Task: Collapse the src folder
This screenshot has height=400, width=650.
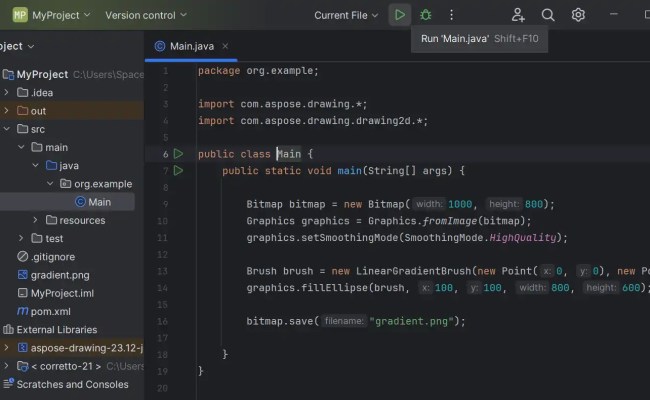Action: point(6,129)
